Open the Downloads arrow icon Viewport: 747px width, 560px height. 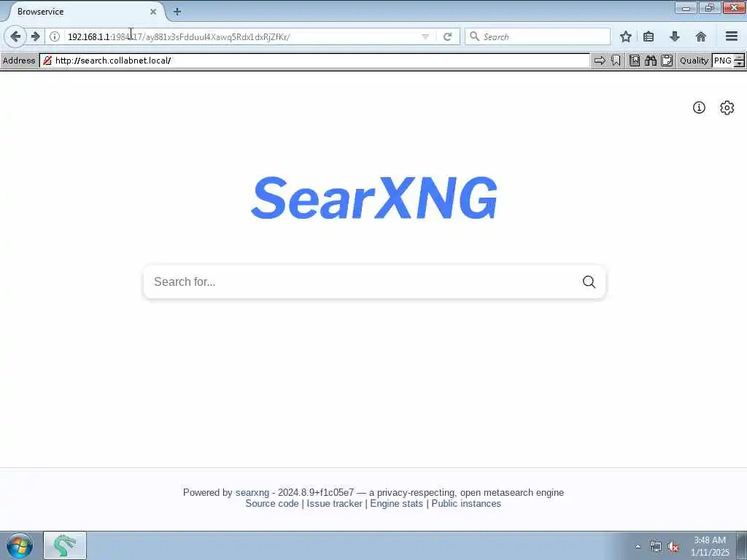(675, 36)
